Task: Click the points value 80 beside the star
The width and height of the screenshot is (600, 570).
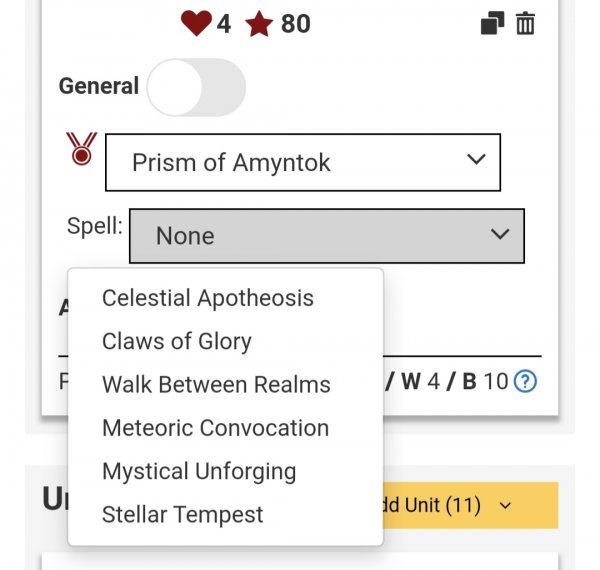Action: pos(295,23)
